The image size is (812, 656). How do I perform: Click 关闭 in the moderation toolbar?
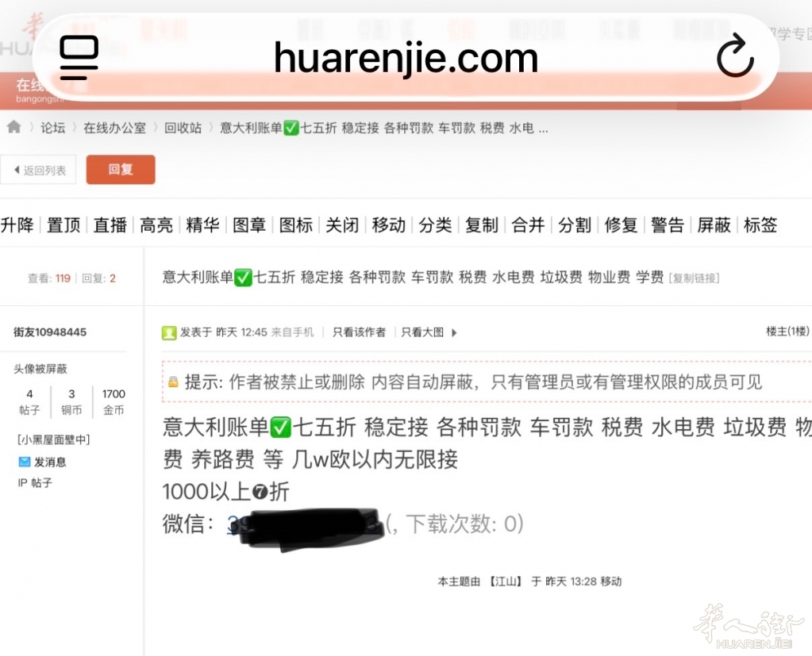342,225
